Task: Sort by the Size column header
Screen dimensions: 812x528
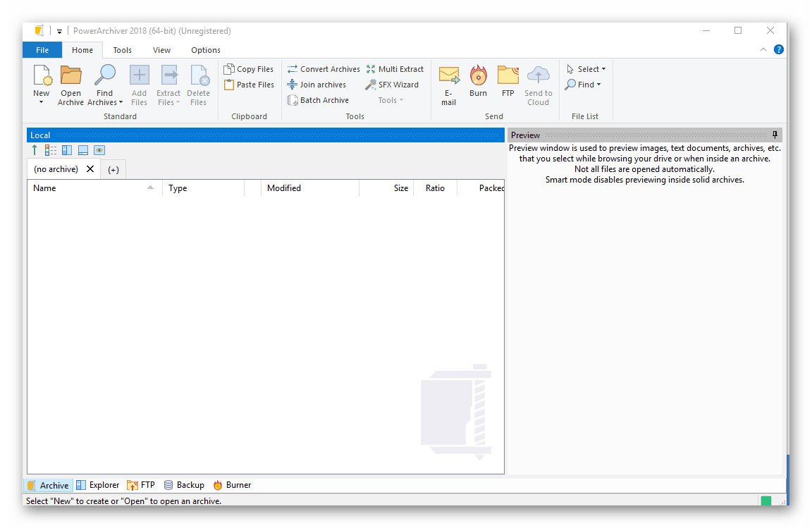Action: click(386, 188)
